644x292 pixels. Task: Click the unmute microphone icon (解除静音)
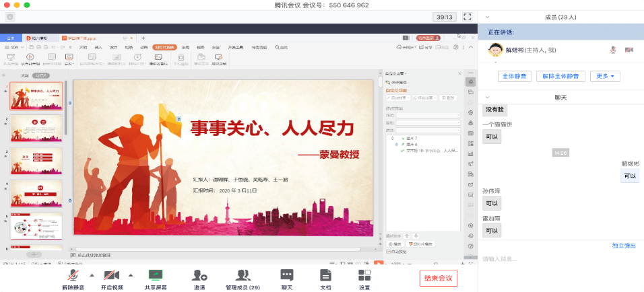(73, 275)
